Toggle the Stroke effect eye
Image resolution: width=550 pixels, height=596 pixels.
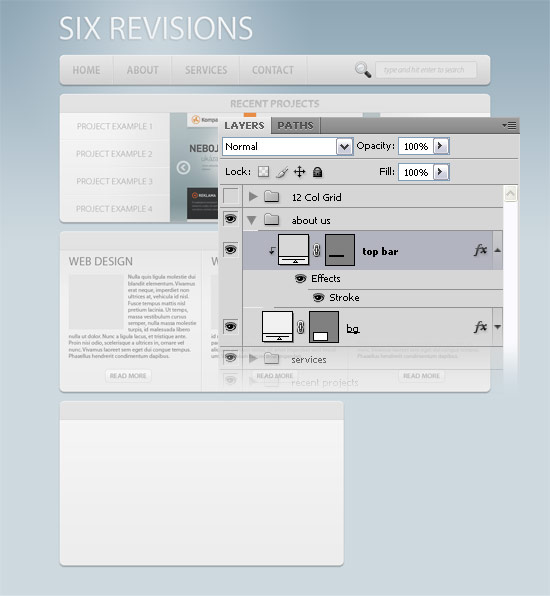click(x=319, y=297)
